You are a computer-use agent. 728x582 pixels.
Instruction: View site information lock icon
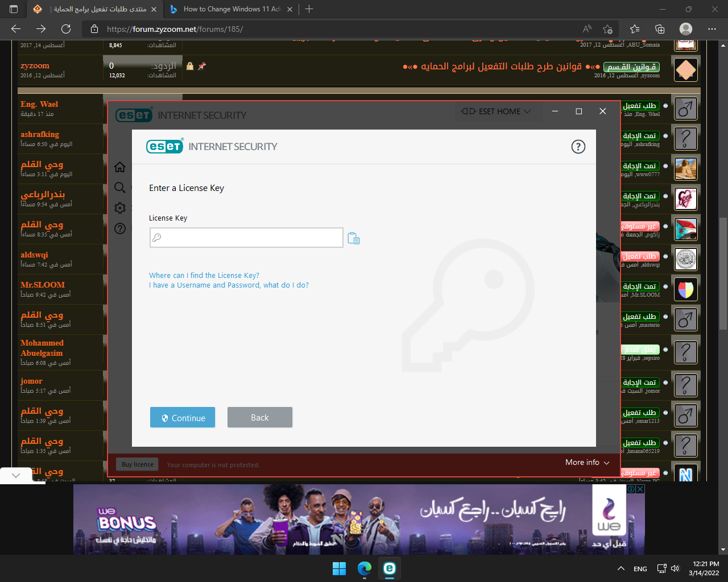(x=94, y=29)
